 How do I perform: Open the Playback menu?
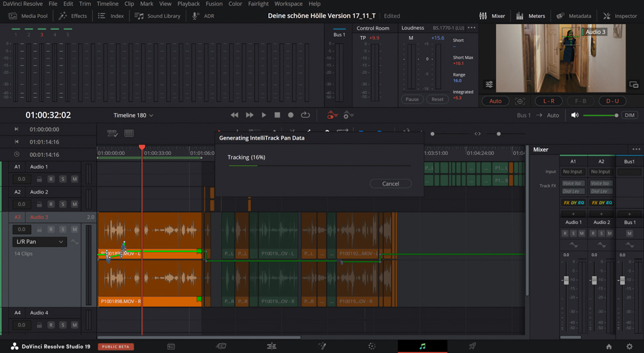click(x=189, y=4)
